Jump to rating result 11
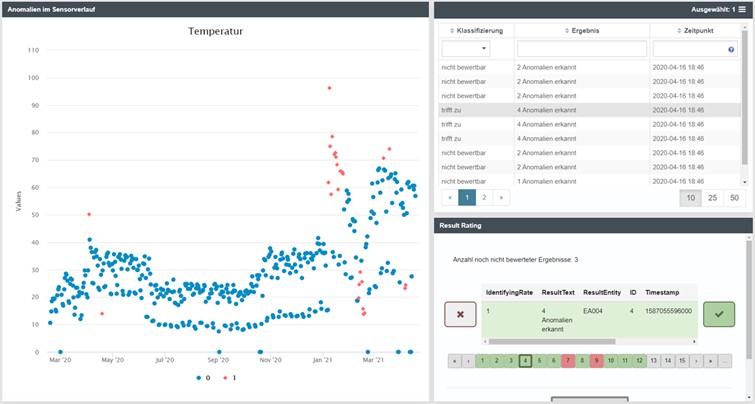This screenshot has height=404, width=755. 625,361
